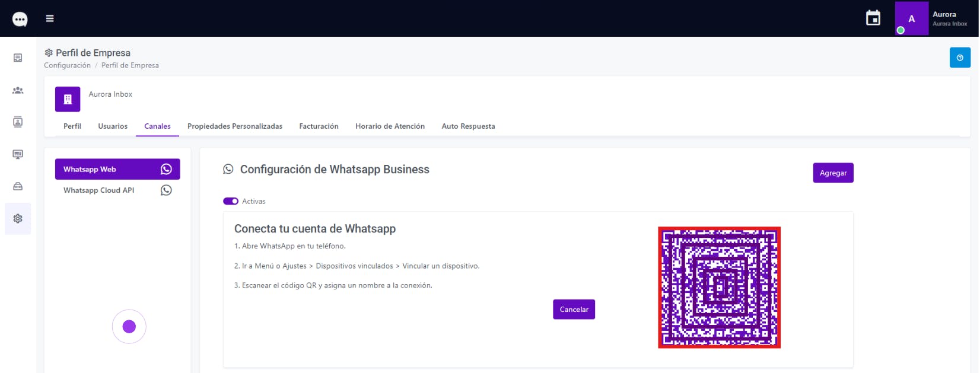Click the WhatsApp QR code image
The image size is (980, 373).
(x=719, y=288)
